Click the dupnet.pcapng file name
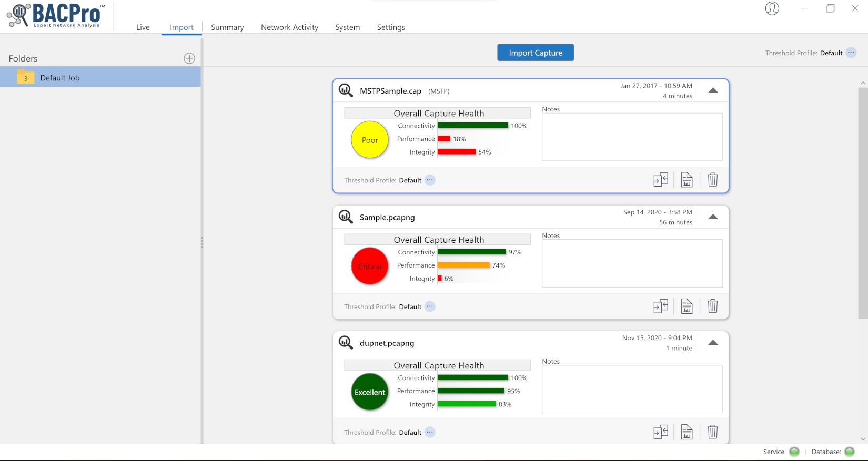This screenshot has width=868, height=461. [387, 343]
